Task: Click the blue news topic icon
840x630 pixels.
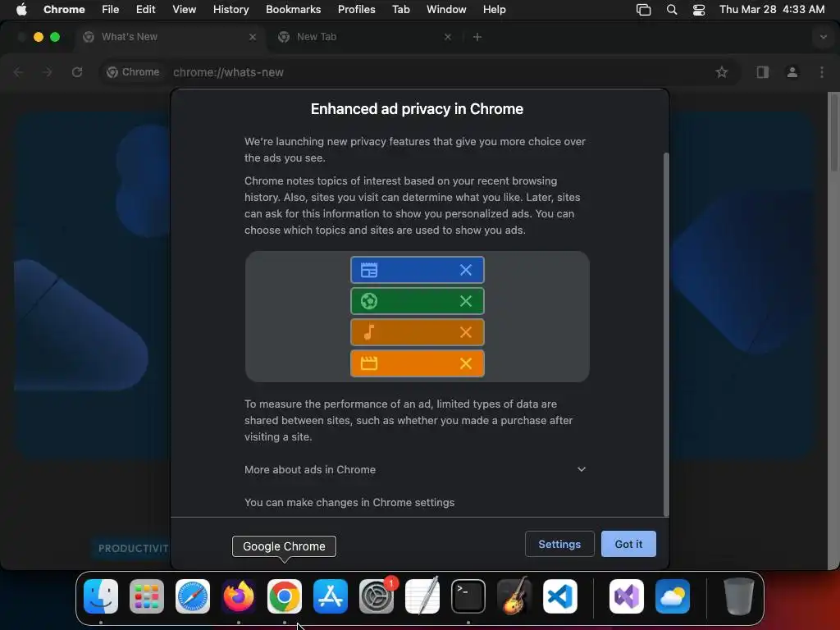Action: [x=369, y=270]
